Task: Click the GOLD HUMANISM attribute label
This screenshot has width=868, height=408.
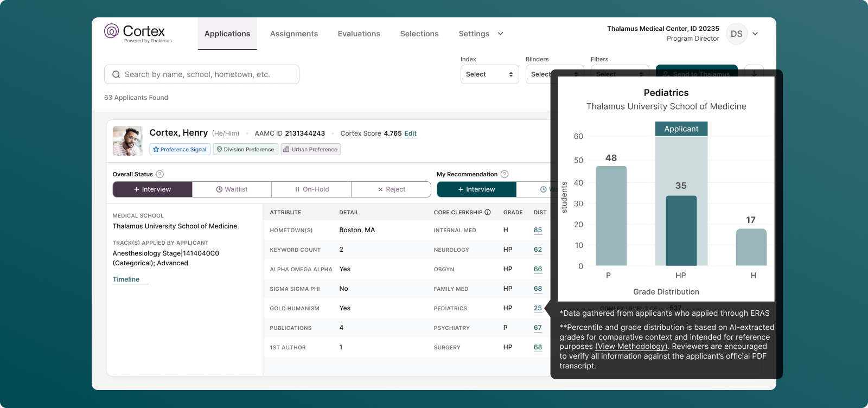Action: tap(295, 308)
